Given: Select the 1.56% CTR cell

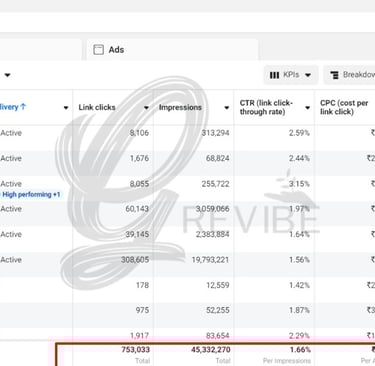Looking at the screenshot, I should tap(299, 260).
